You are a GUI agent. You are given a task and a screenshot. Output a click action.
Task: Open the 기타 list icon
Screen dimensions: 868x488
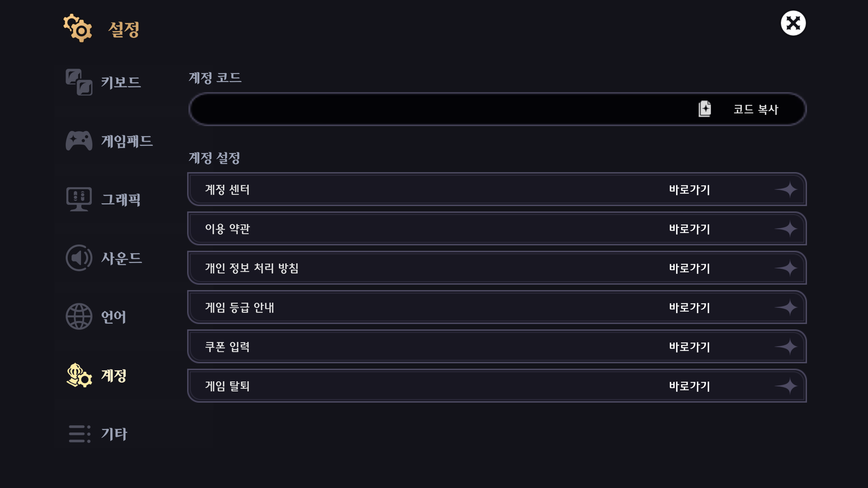click(80, 434)
